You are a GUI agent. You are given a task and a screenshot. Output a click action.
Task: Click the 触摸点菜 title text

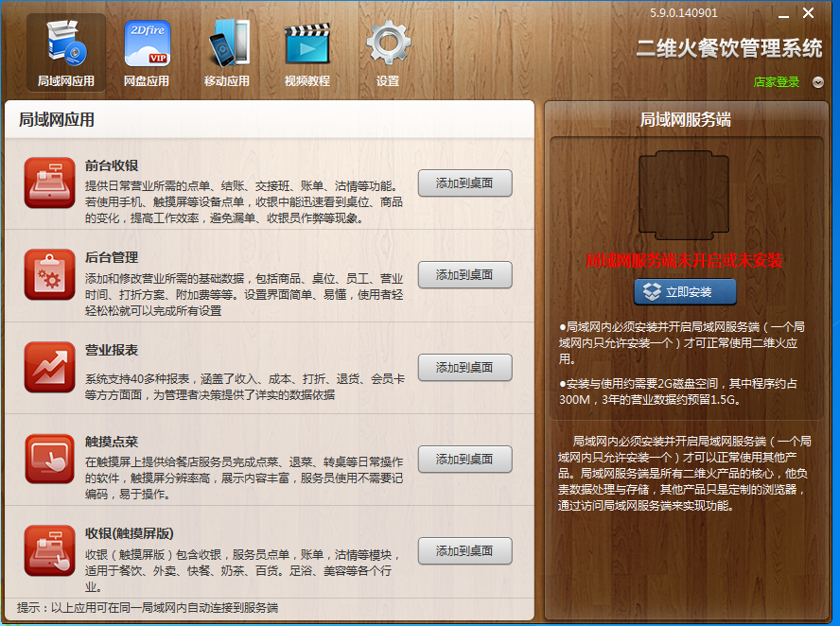pyautogui.click(x=112, y=442)
